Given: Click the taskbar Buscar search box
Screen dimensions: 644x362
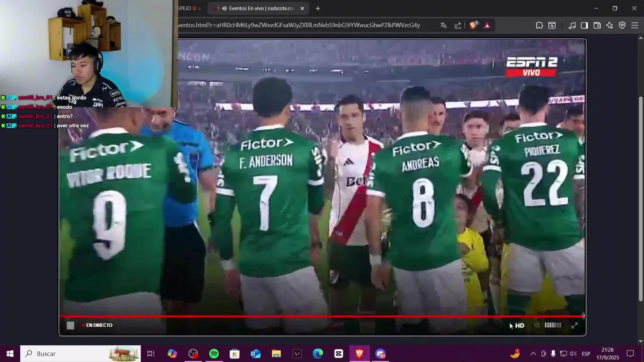Looking at the screenshot, I should (x=80, y=353).
